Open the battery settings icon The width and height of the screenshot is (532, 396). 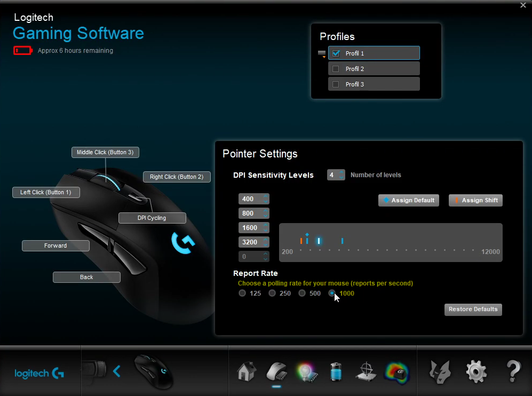pos(336,371)
